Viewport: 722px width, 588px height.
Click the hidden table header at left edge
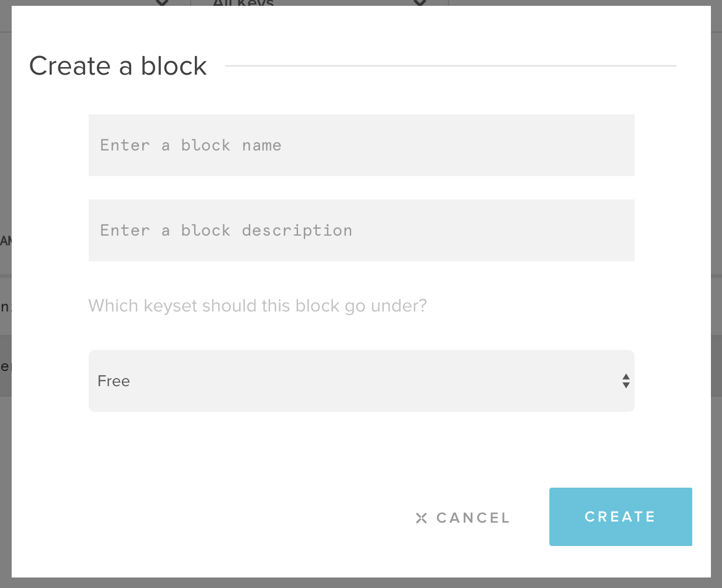pyautogui.click(x=5, y=241)
